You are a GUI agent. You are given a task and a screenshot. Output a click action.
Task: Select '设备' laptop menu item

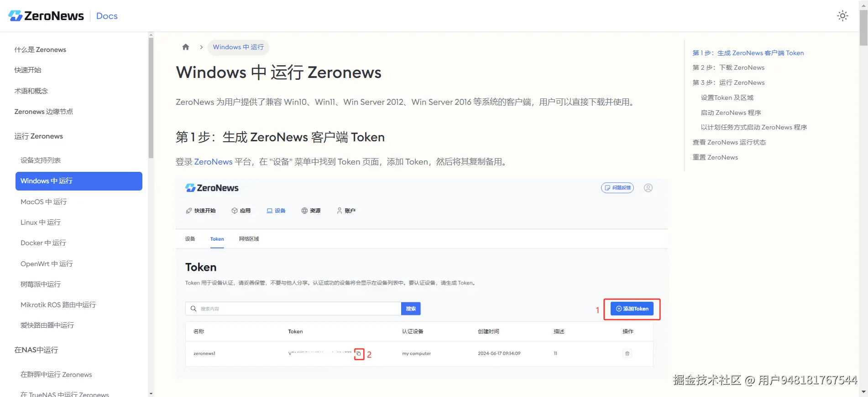pos(276,211)
